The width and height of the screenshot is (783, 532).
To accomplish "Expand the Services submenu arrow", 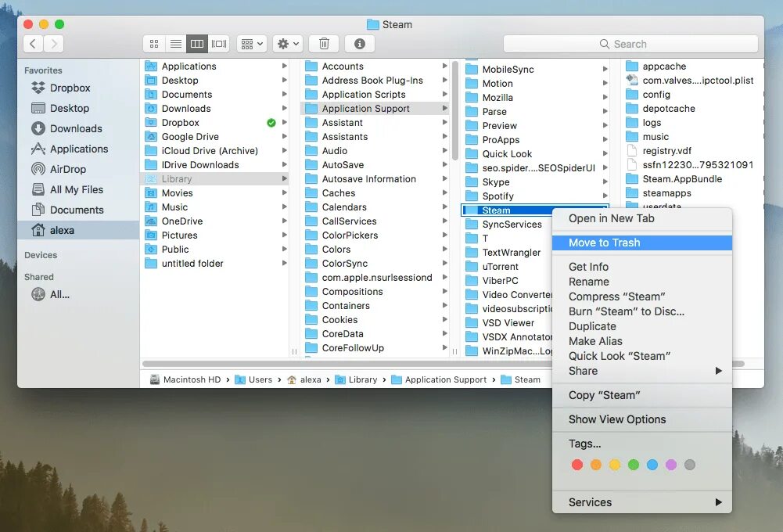I will click(x=718, y=502).
